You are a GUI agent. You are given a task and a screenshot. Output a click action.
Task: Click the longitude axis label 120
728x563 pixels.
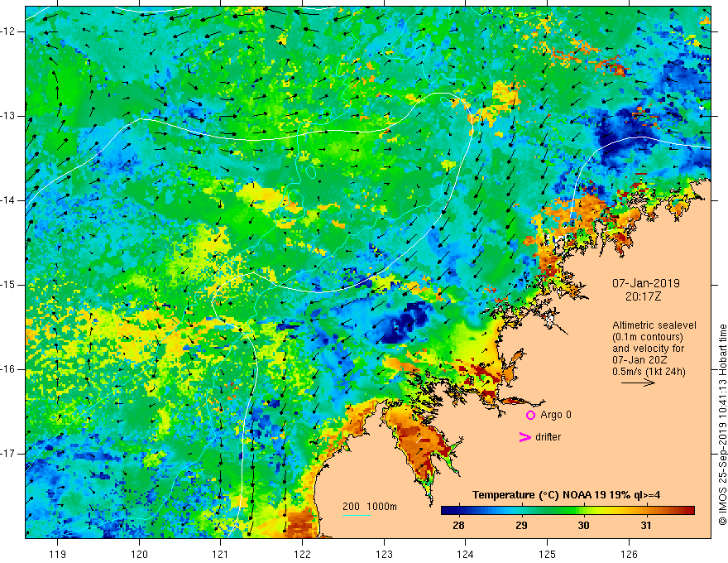pyautogui.click(x=139, y=554)
